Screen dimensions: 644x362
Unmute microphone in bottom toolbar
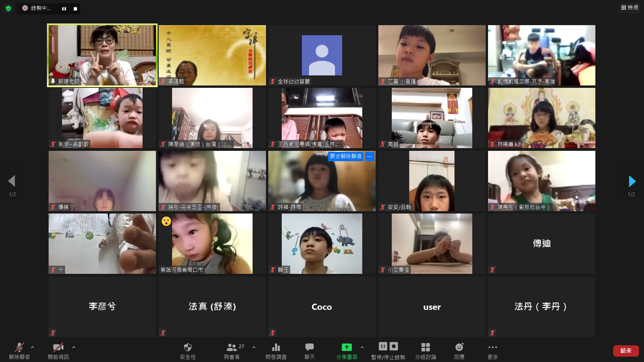pyautogui.click(x=19, y=347)
